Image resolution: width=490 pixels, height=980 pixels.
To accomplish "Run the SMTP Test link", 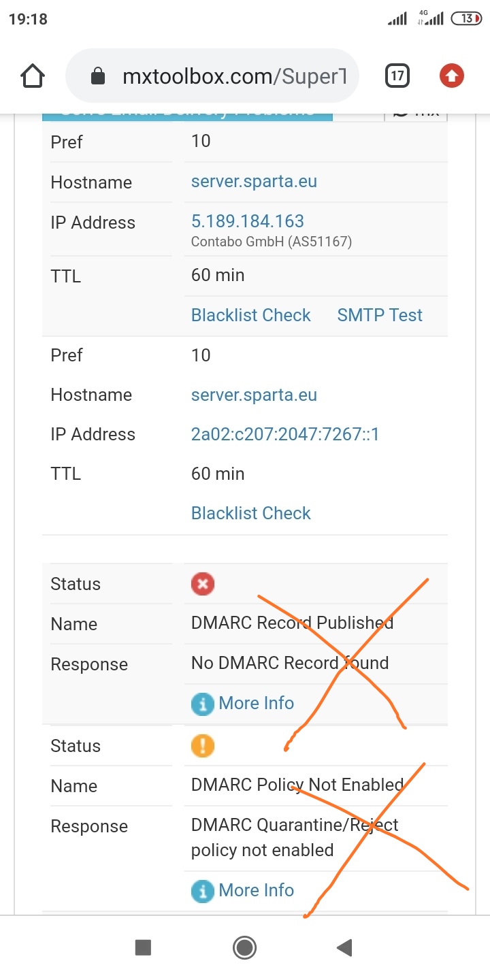I will pos(380,315).
